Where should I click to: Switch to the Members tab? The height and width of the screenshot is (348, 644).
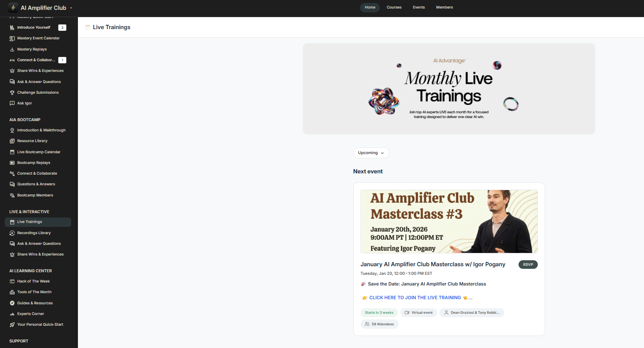click(444, 7)
